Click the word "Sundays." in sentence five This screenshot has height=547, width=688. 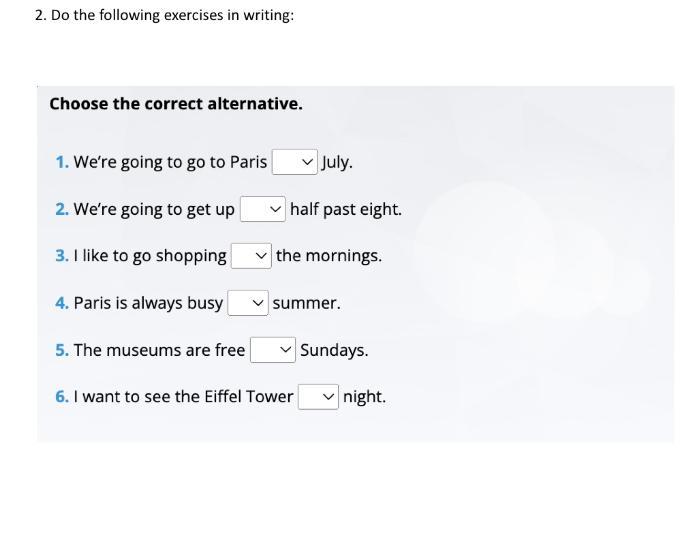(334, 350)
